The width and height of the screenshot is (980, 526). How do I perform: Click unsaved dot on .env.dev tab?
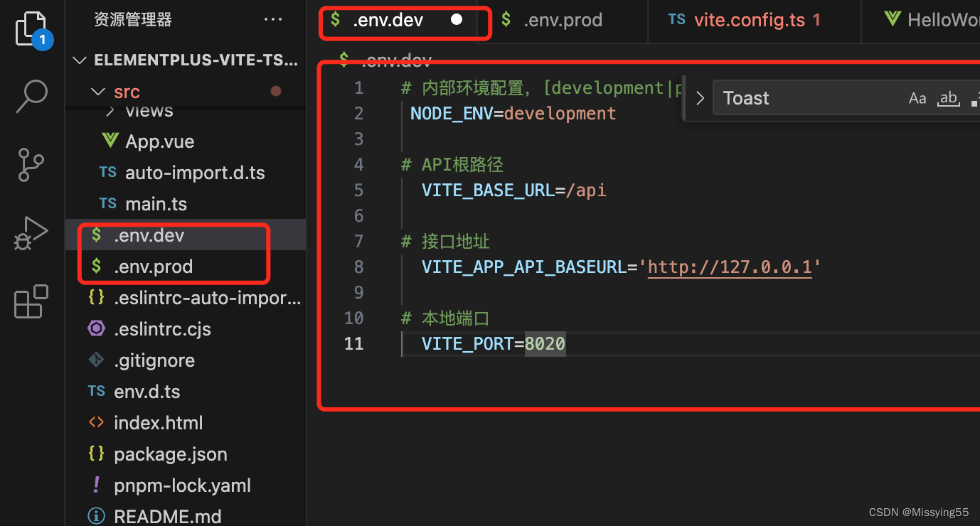click(x=457, y=20)
